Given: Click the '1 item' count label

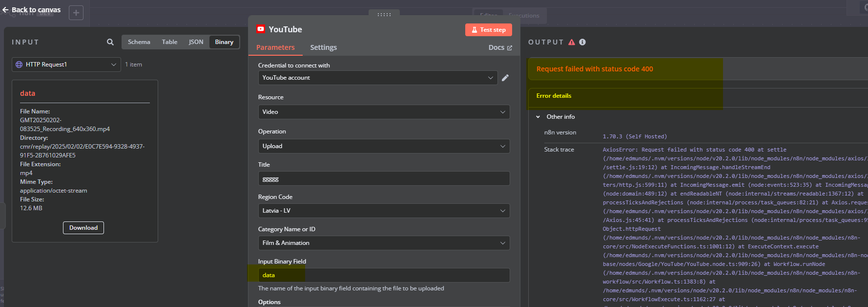Looking at the screenshot, I should 134,65.
